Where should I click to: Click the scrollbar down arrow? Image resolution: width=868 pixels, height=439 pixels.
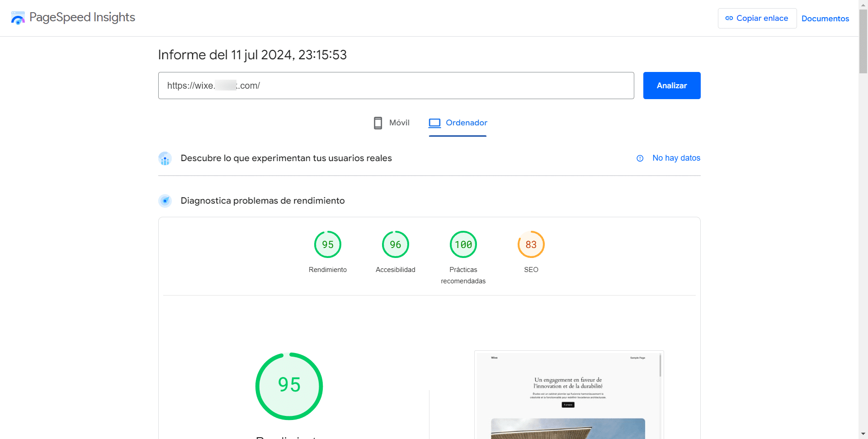[x=863, y=434]
